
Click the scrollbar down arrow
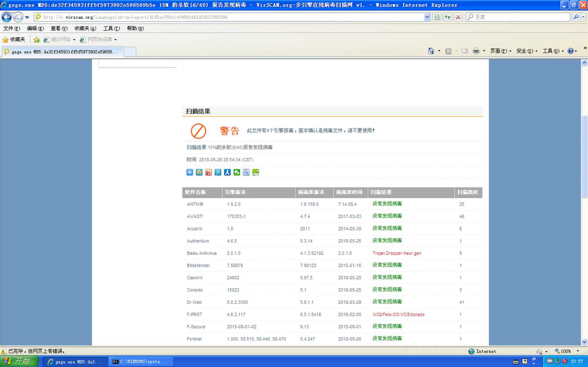(584, 342)
